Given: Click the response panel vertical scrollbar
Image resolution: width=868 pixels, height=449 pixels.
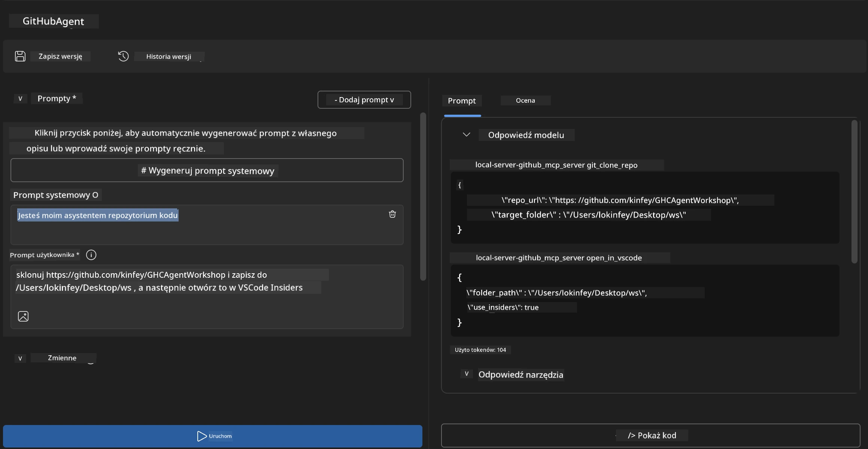Looking at the screenshot, I should (x=854, y=192).
